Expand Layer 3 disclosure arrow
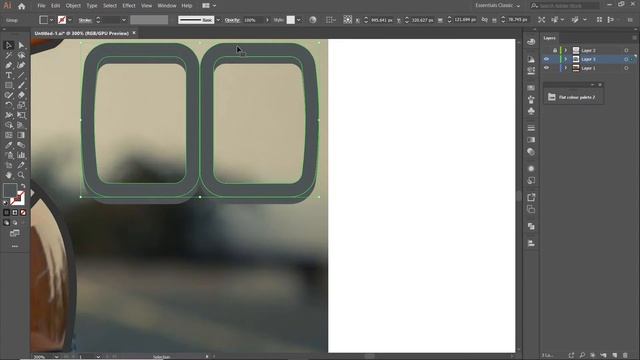This screenshot has width=640, height=360. [x=566, y=59]
